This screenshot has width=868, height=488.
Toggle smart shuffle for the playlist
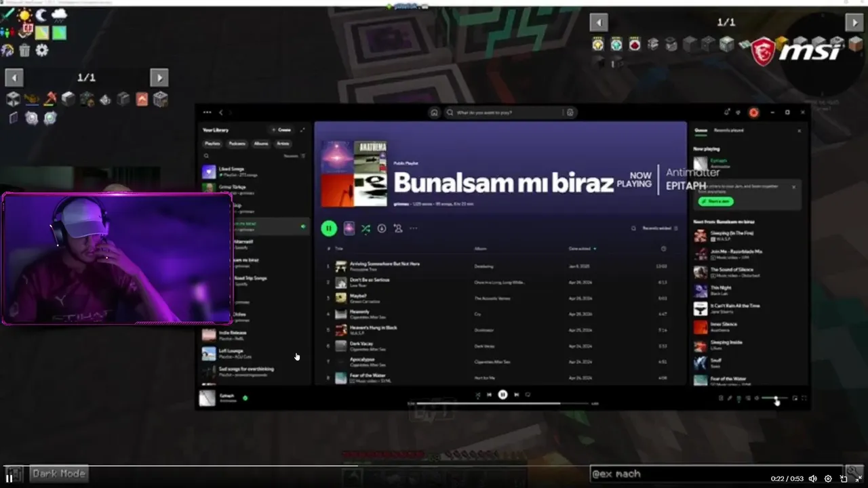click(366, 228)
